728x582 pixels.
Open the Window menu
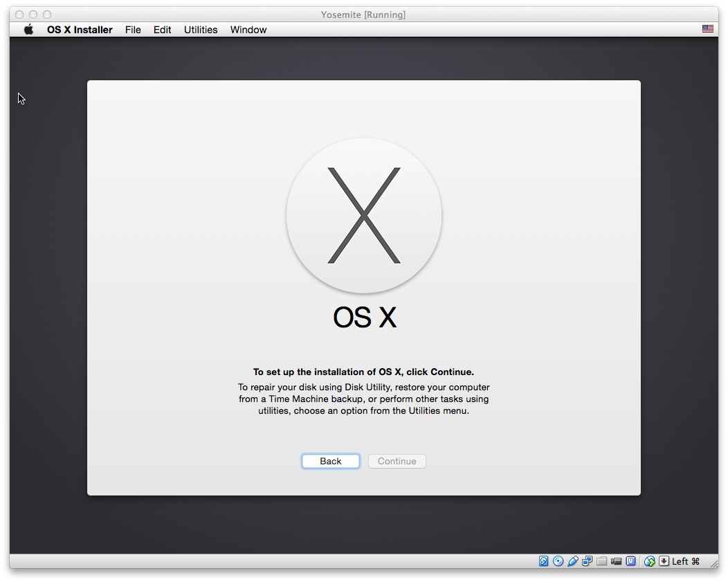(248, 30)
